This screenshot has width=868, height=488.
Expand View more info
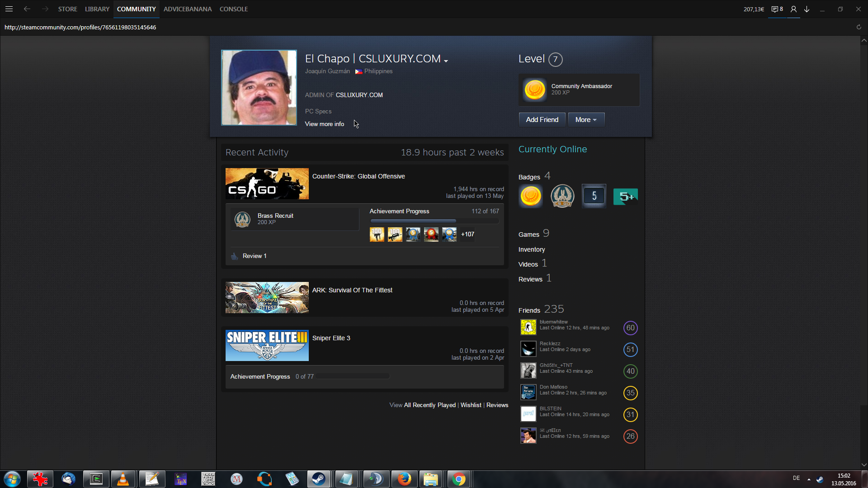tap(324, 124)
